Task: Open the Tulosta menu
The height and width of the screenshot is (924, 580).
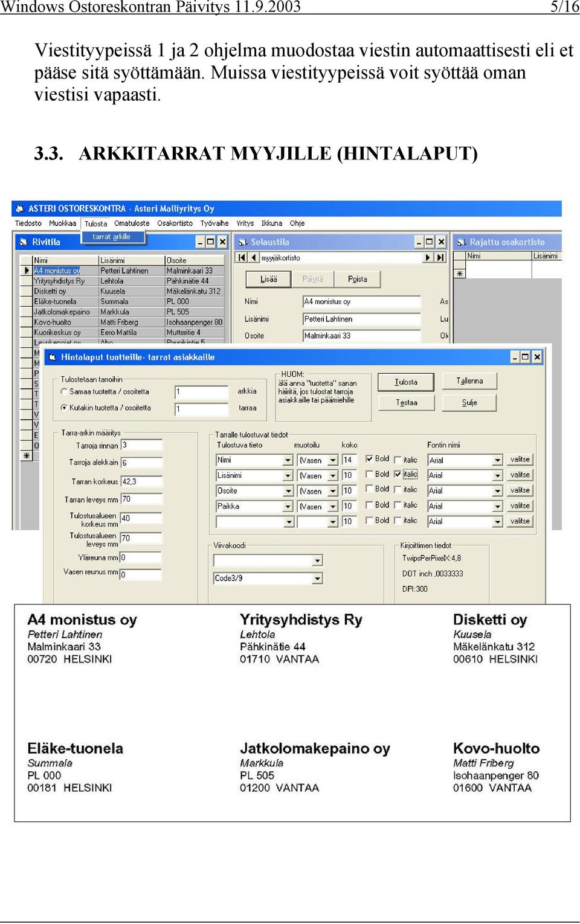Action: pyautogui.click(x=95, y=223)
